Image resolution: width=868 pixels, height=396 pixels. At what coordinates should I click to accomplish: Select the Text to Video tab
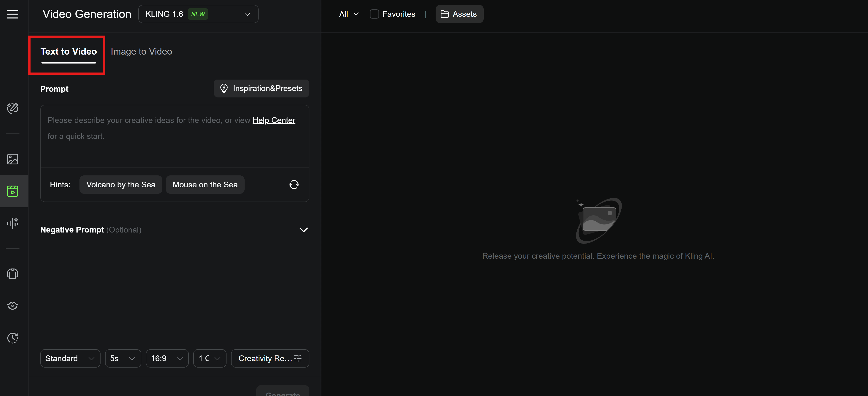(x=69, y=51)
